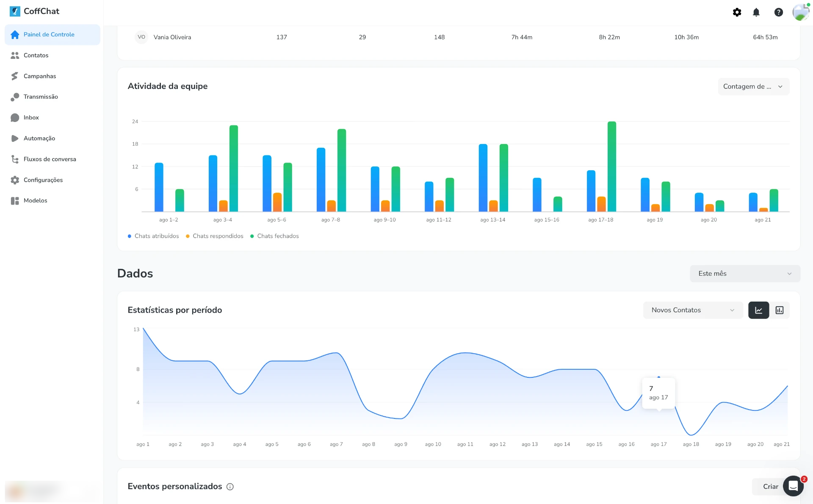Click the Fluxos de conversa icon
Image resolution: width=813 pixels, height=504 pixels.
point(15,159)
